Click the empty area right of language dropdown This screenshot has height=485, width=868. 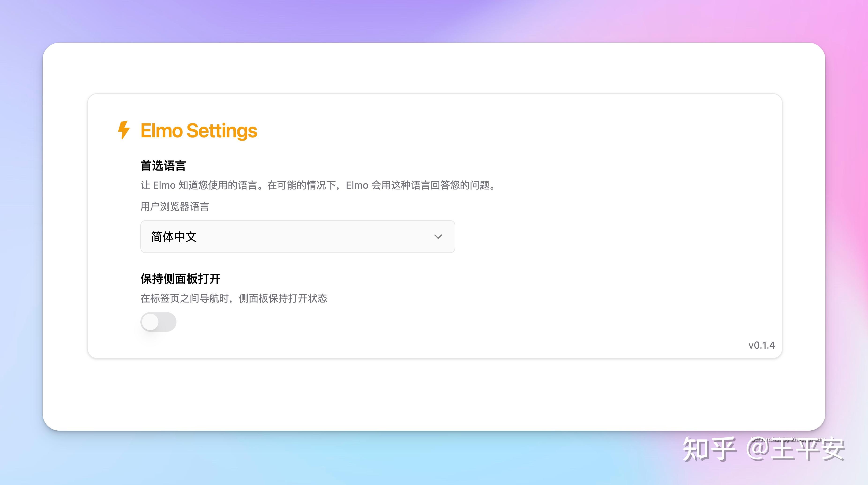[x=606, y=236]
